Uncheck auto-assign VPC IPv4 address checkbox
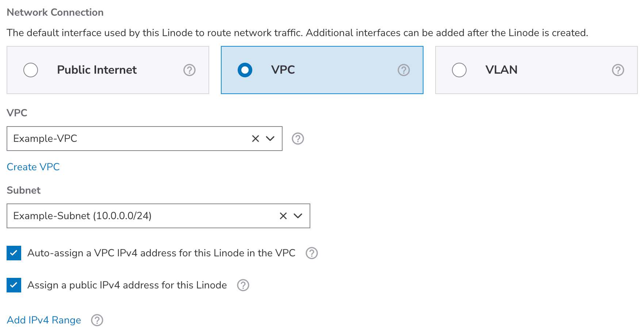The height and width of the screenshot is (334, 644). pos(14,253)
